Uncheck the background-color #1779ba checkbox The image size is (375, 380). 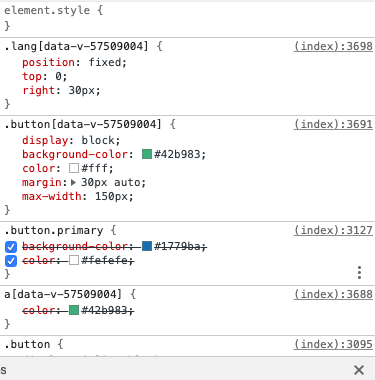click(x=11, y=247)
